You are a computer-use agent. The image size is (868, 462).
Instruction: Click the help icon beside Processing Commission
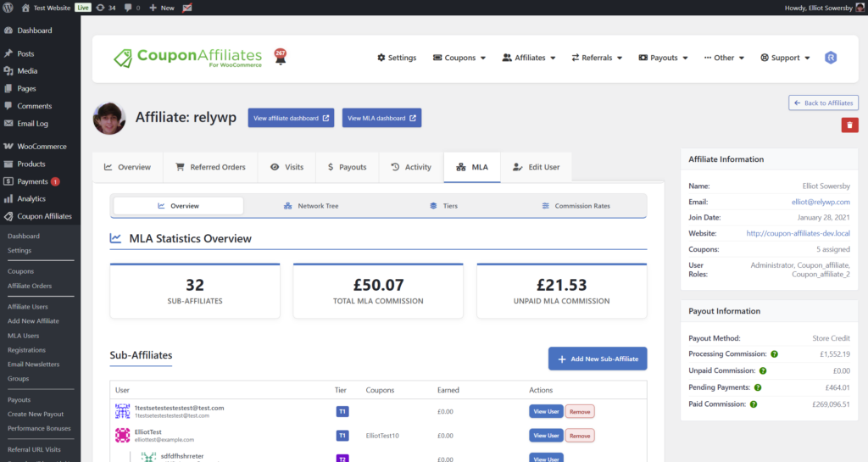772,353
